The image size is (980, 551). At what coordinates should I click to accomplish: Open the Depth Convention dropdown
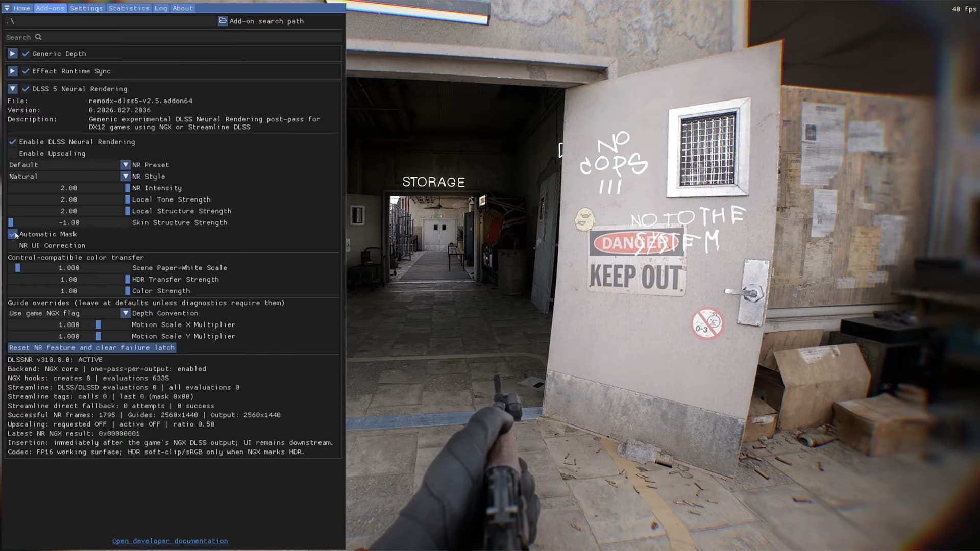tap(69, 313)
